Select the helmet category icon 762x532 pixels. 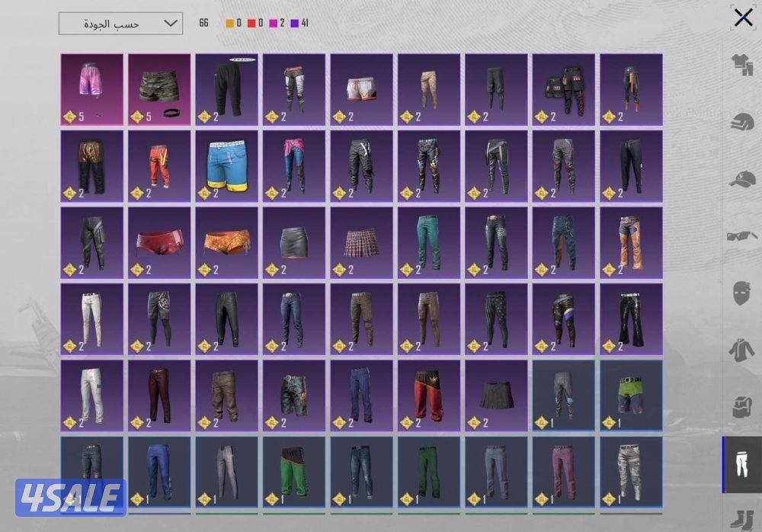click(742, 122)
